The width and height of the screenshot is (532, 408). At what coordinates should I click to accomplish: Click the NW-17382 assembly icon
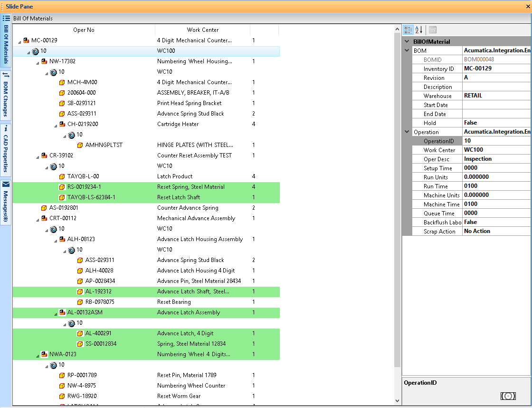pyautogui.click(x=44, y=61)
